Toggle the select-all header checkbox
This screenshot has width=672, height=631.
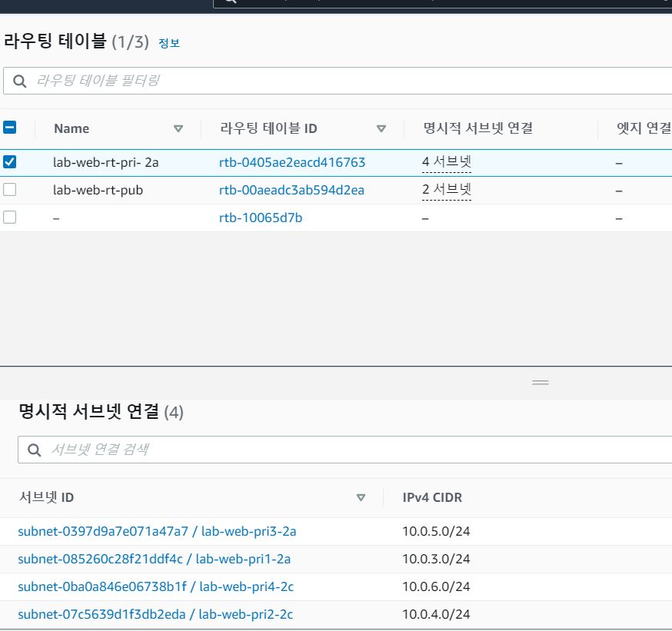9,128
